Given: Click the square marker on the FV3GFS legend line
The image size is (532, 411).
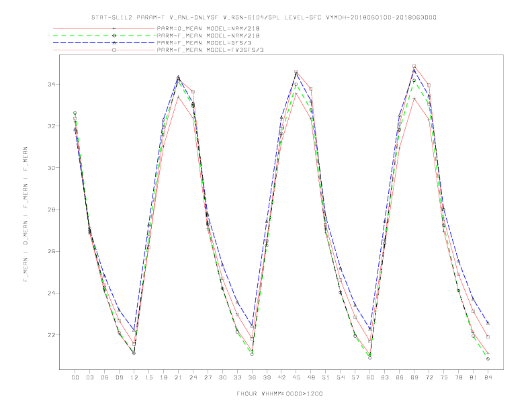Looking at the screenshot, I should (114, 50).
